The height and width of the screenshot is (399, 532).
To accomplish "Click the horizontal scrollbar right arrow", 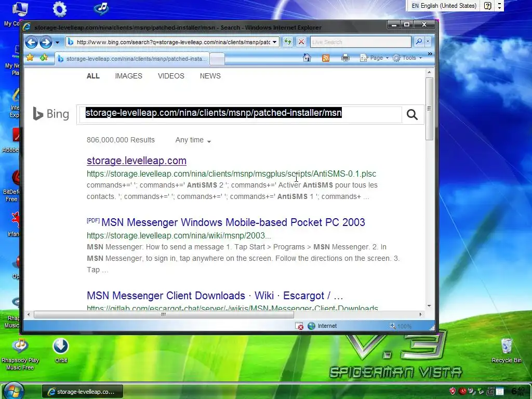I will pos(421,314).
